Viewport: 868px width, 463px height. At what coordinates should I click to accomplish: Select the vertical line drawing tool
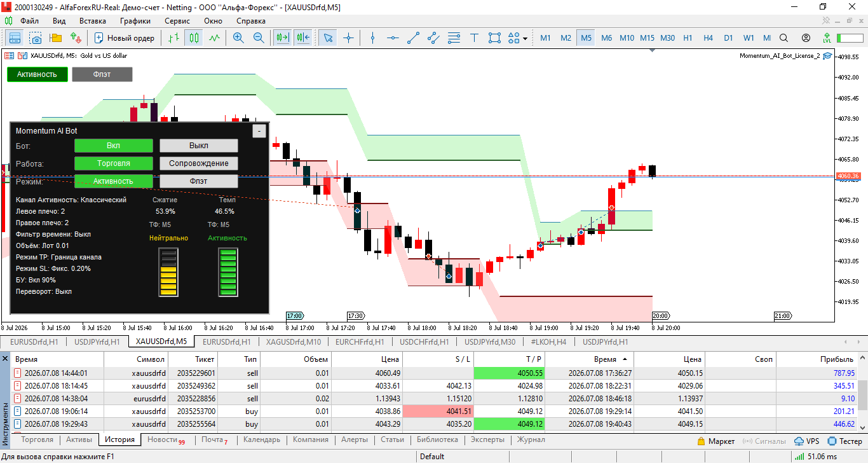pyautogui.click(x=373, y=38)
